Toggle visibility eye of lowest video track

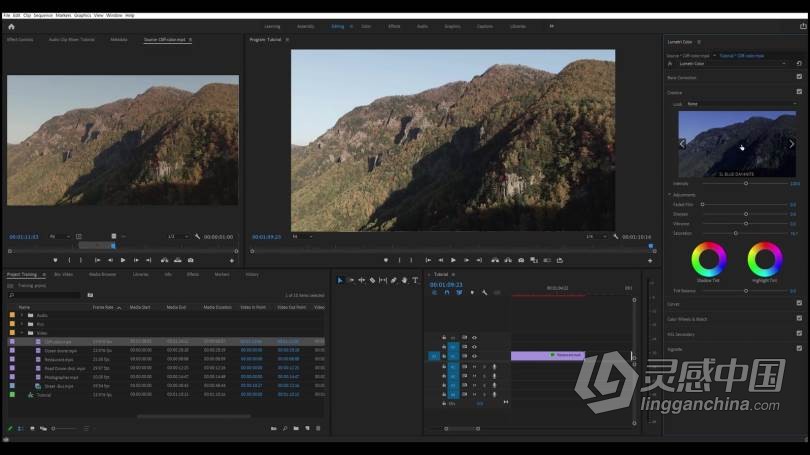pyautogui.click(x=474, y=356)
